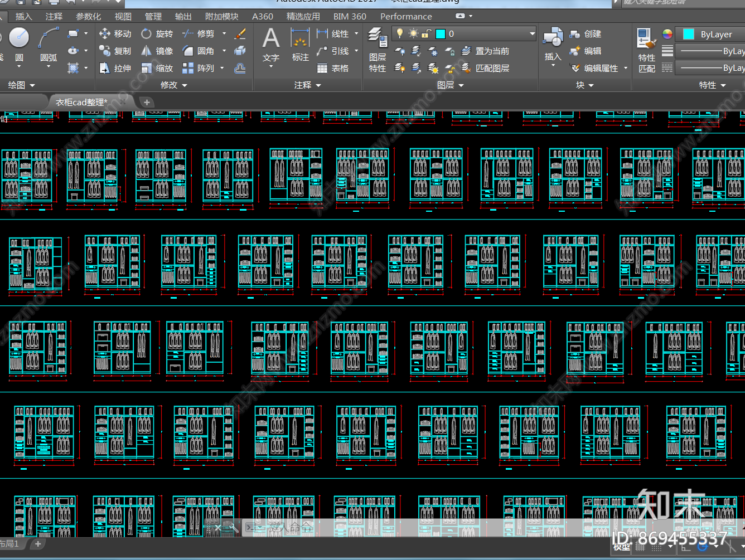Viewport: 745px width, 560px height.
Task: Click Set Current (置为当前) layer button
Action: point(485,51)
